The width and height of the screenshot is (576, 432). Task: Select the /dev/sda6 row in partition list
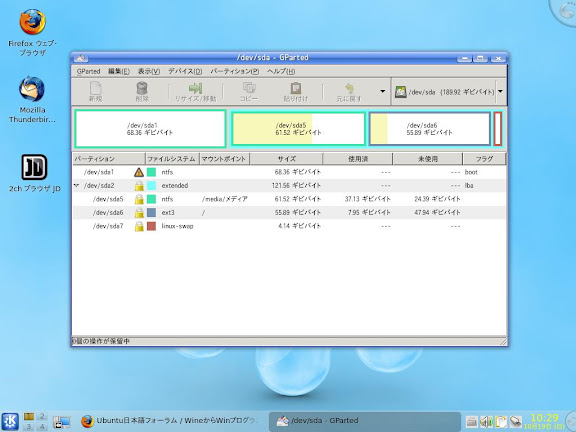289,212
